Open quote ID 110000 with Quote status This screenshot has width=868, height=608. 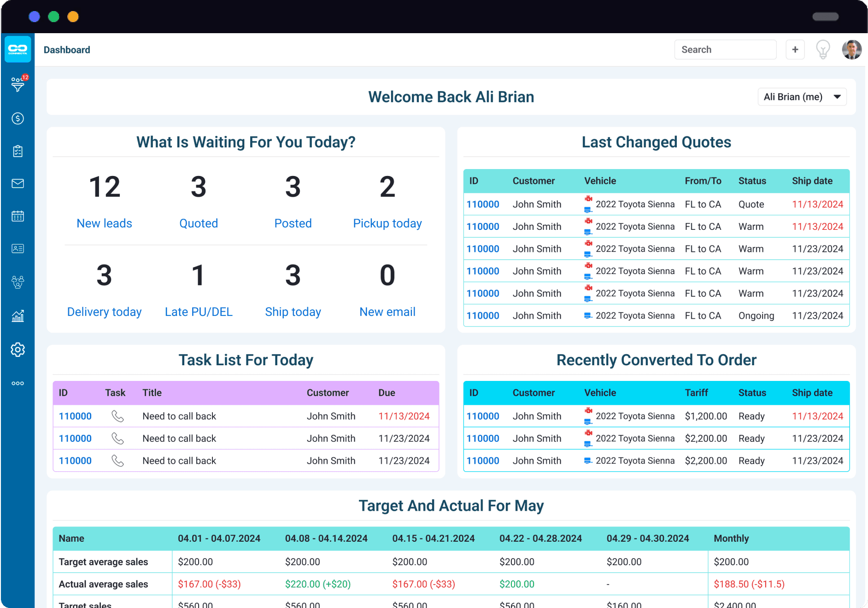coord(483,205)
